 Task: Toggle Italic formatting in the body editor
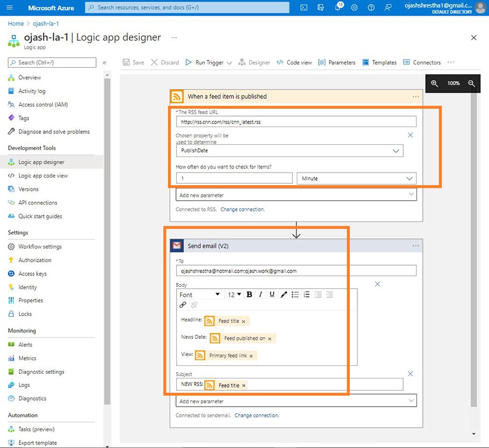click(x=260, y=294)
